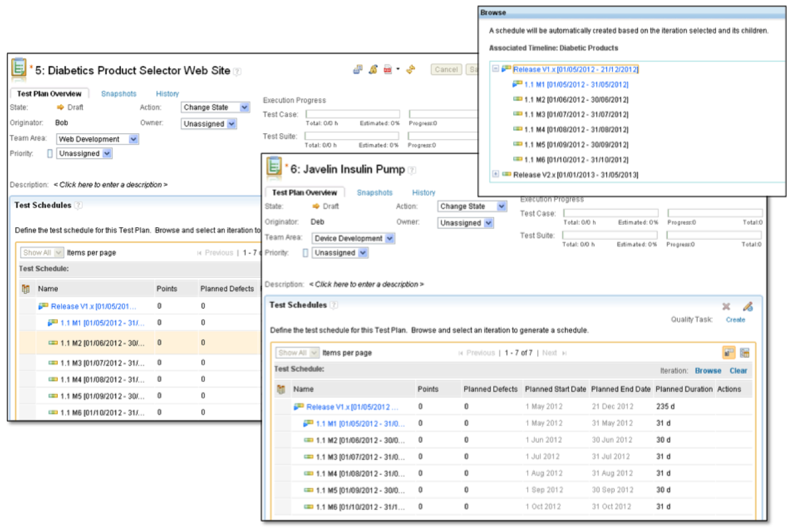Image resolution: width=790 pixels, height=532 pixels.
Task: Click the gray X remove icon in Javelin Test Schedules
Action: [726, 307]
